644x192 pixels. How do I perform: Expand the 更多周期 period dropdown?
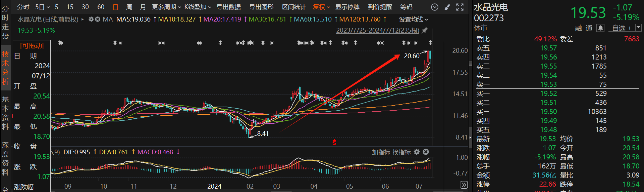(x=166, y=7)
